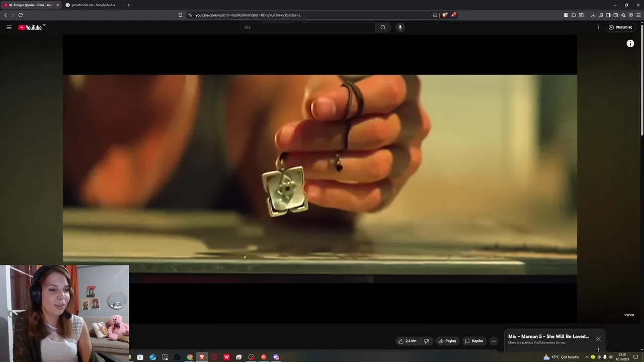Open the Mix playlist three-dot options
644x362 pixels.
click(x=598, y=349)
